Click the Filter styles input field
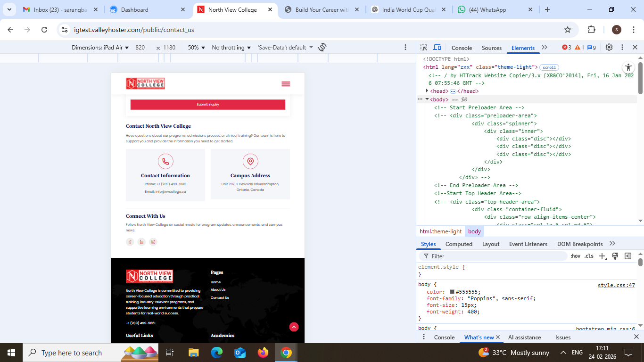The height and width of the screenshot is (362, 644). pyautogui.click(x=493, y=256)
